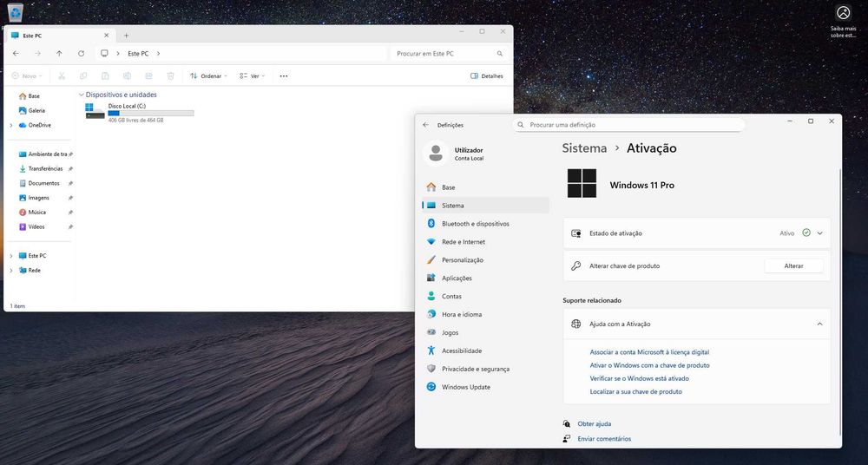Select Base in the Settings sidebar
This screenshot has height=465, width=868.
click(x=485, y=187)
